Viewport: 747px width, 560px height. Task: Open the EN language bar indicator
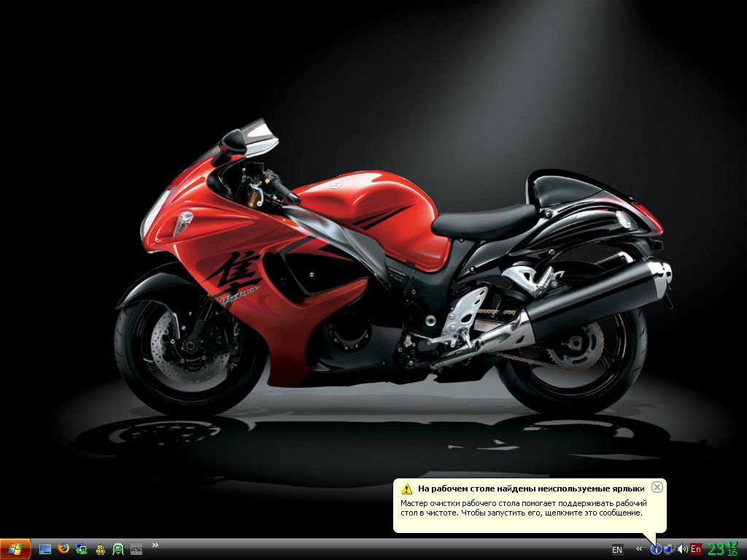tap(617, 550)
